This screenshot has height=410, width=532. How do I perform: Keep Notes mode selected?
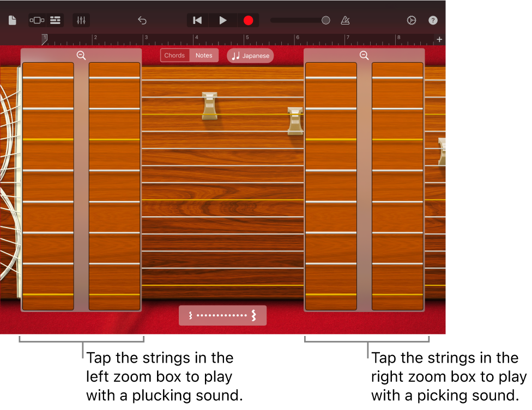pos(204,55)
